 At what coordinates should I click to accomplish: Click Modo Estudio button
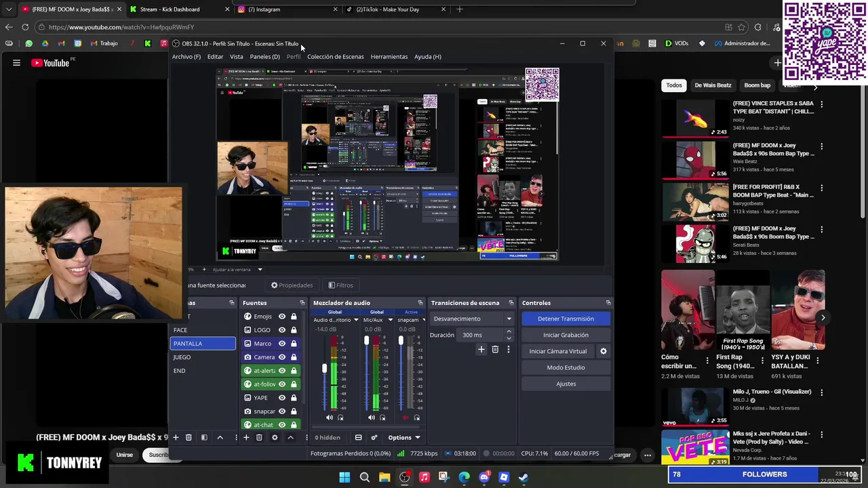566,367
